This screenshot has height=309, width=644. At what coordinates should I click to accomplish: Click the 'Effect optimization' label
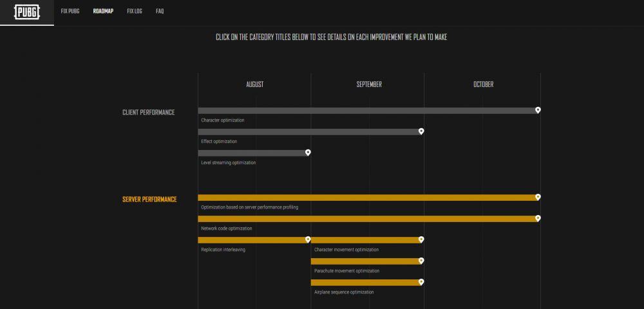click(219, 142)
